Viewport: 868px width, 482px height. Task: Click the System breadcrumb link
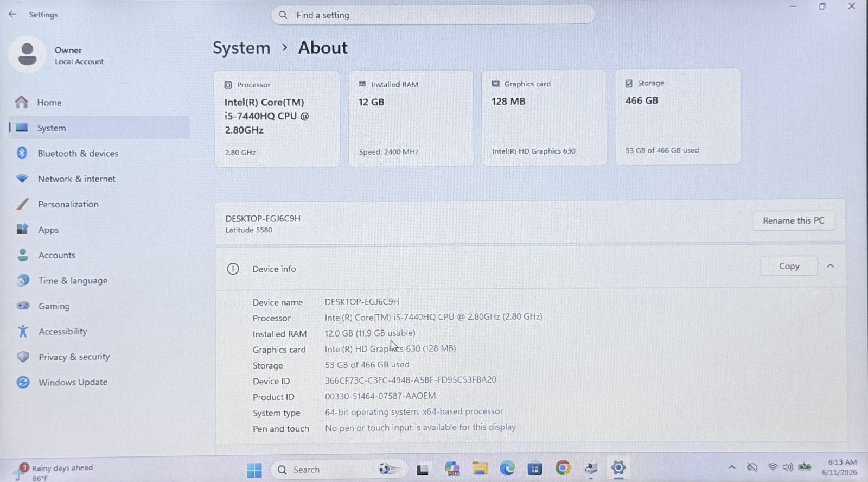pyautogui.click(x=241, y=48)
